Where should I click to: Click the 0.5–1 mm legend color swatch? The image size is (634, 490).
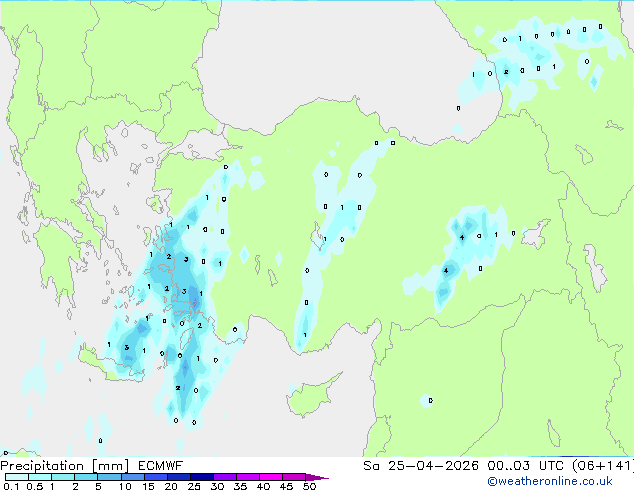tap(40, 477)
